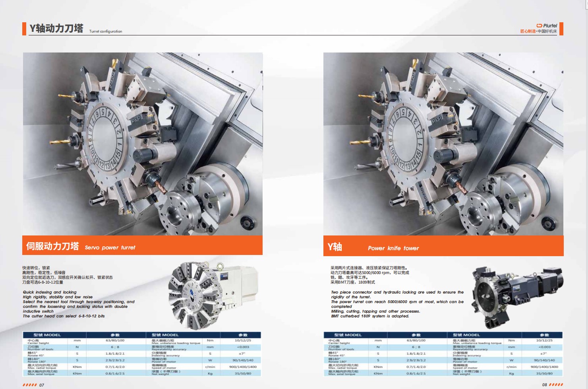This screenshot has width=588, height=389.
Task: Click the Quick indexing and locking line
Action: [x=50, y=292]
